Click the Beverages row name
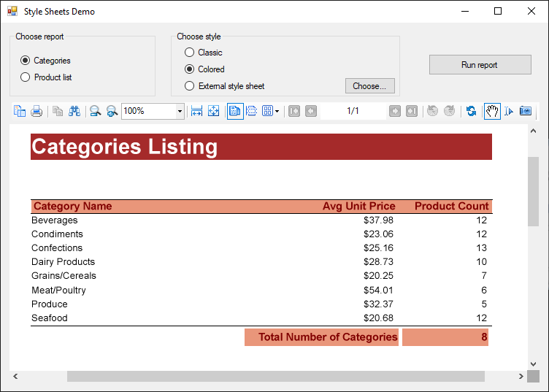 [55, 220]
